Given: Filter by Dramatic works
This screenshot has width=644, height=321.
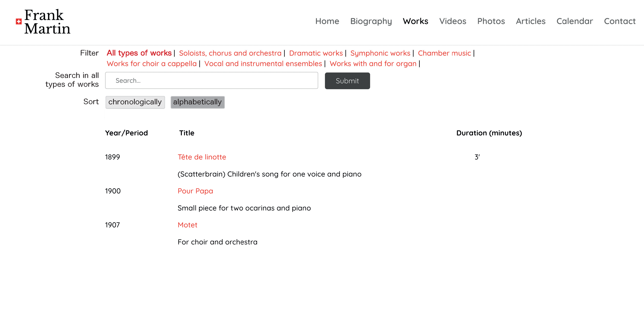Looking at the screenshot, I should coord(316,53).
